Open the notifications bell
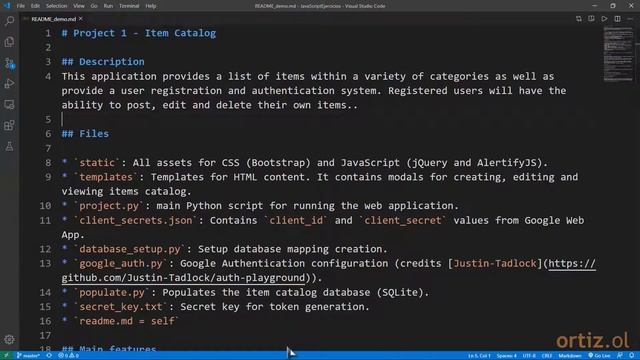The image size is (640, 360). (632, 356)
